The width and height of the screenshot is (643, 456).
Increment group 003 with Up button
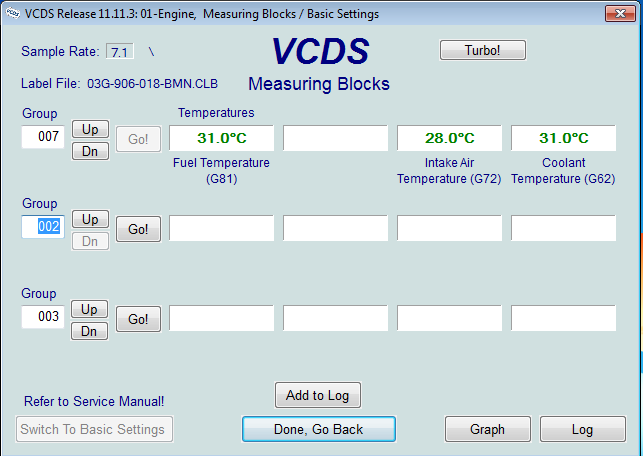[x=89, y=309]
